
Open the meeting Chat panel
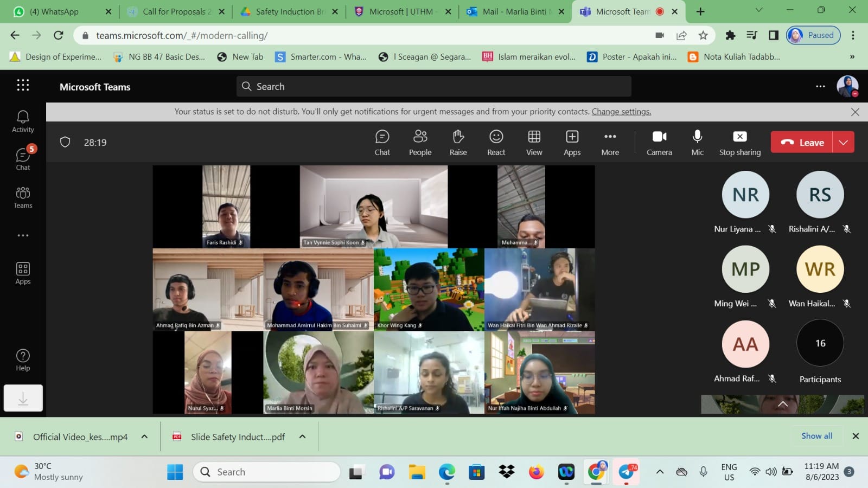click(x=382, y=143)
